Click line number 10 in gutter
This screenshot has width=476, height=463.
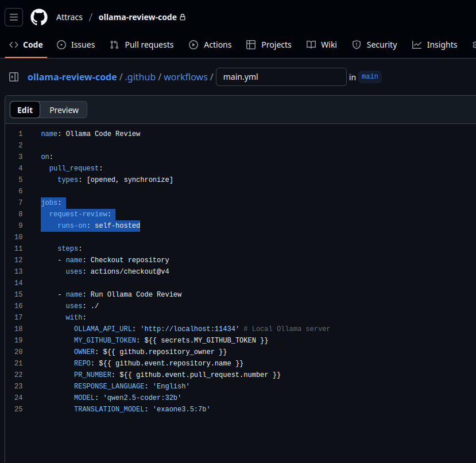(x=18, y=237)
